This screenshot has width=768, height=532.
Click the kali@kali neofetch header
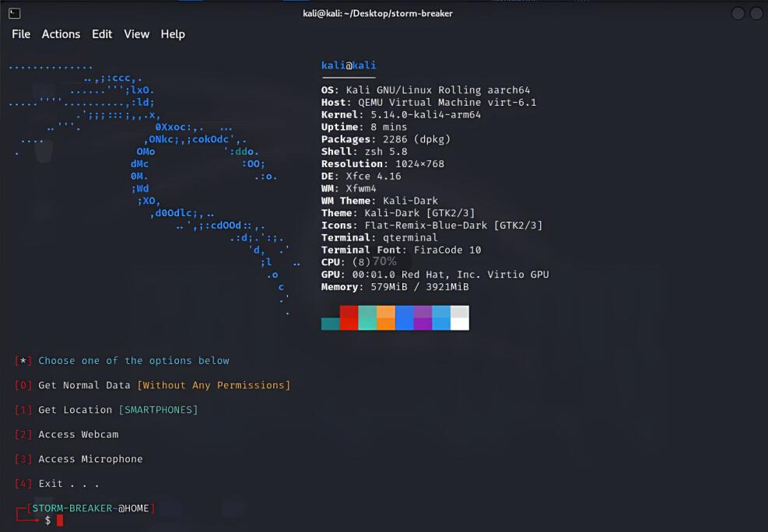[x=349, y=65]
